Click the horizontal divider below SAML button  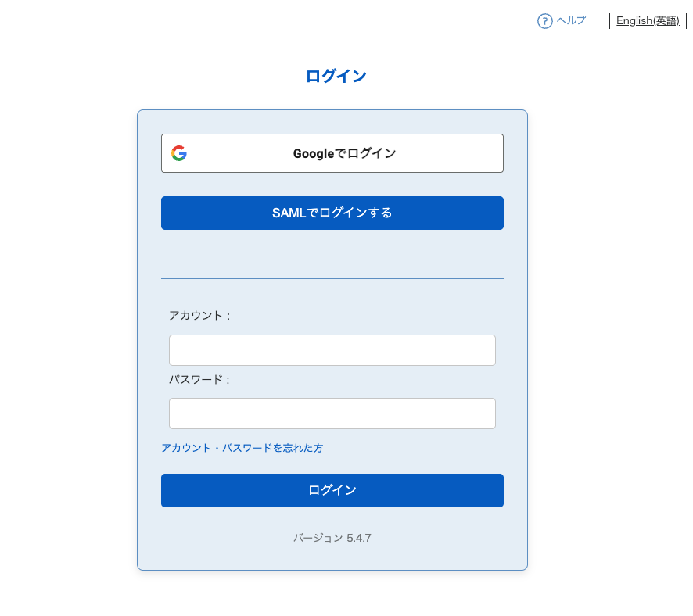click(332, 278)
